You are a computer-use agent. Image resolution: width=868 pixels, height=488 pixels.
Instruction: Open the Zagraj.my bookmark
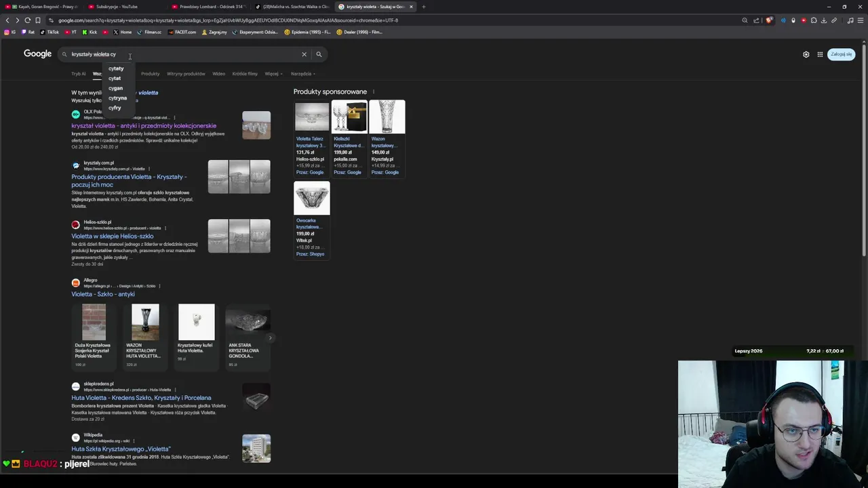point(214,32)
